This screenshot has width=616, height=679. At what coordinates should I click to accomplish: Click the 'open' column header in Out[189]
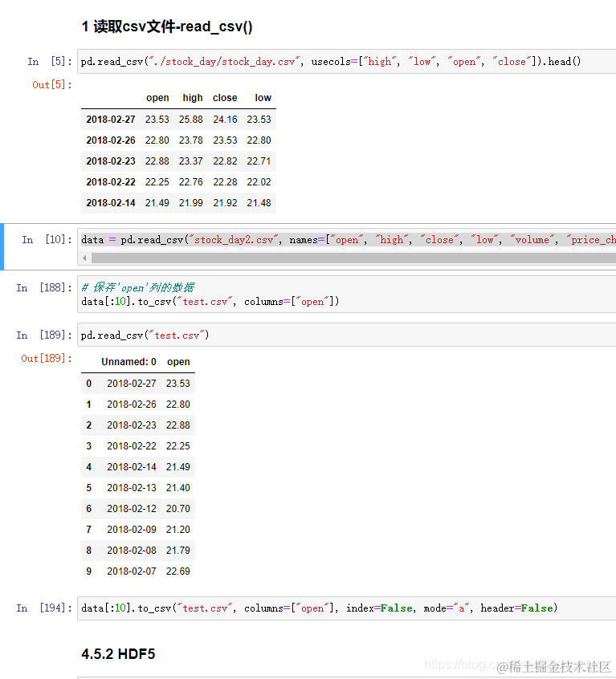[178, 362]
